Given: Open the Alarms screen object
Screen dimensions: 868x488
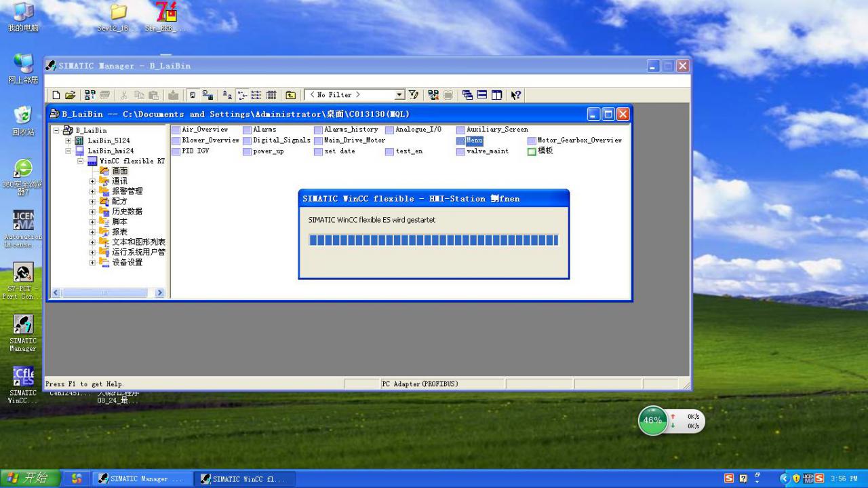Looking at the screenshot, I should 264,130.
